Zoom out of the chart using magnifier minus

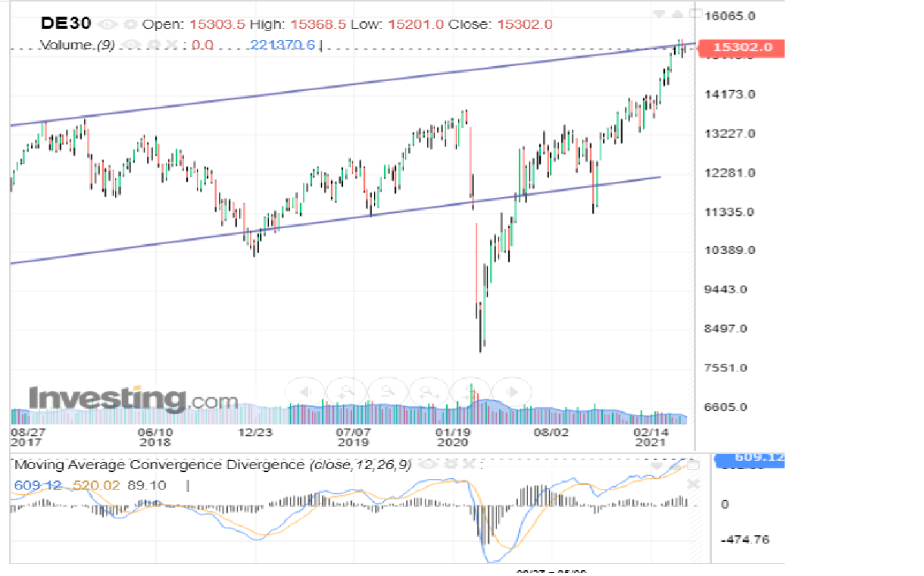point(387,392)
